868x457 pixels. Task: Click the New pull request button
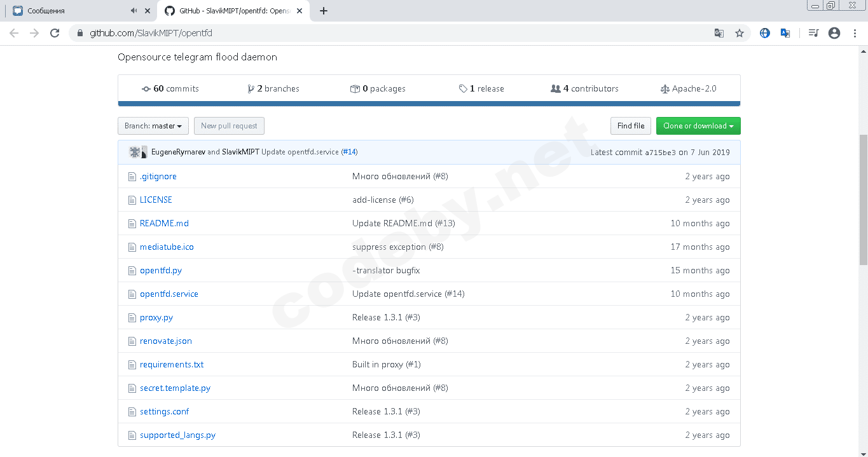pos(229,126)
